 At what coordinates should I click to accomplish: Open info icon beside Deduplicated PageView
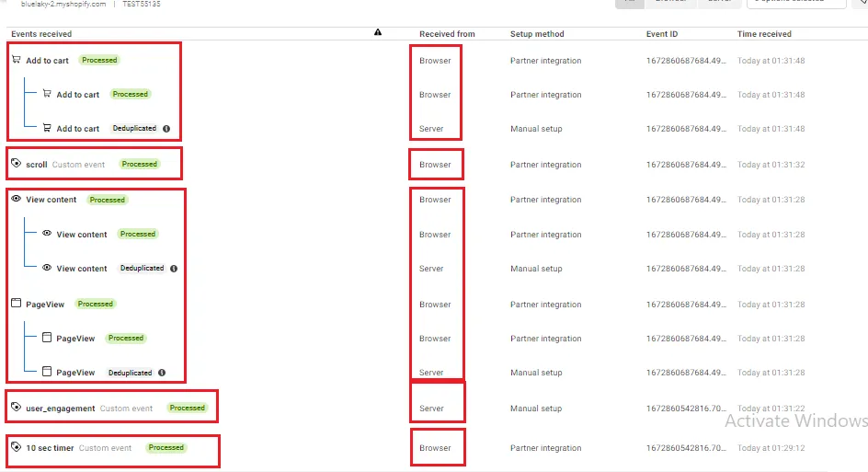[162, 373]
